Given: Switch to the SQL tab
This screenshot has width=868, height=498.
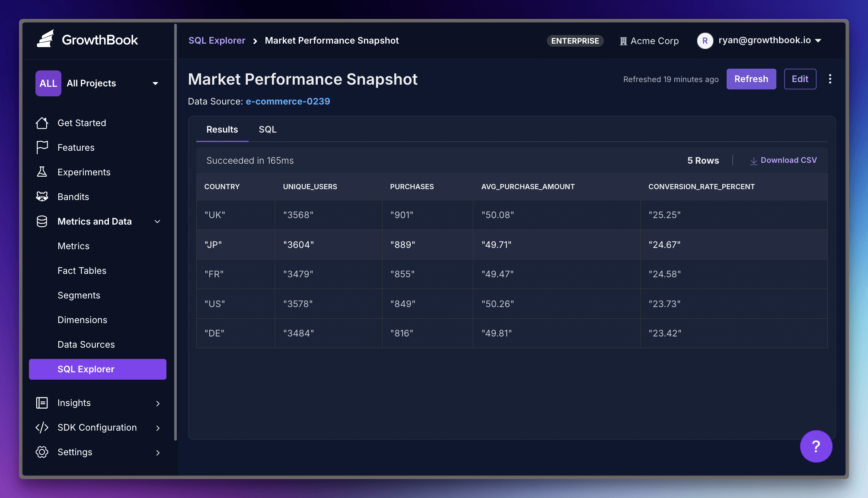Looking at the screenshot, I should pos(268,130).
